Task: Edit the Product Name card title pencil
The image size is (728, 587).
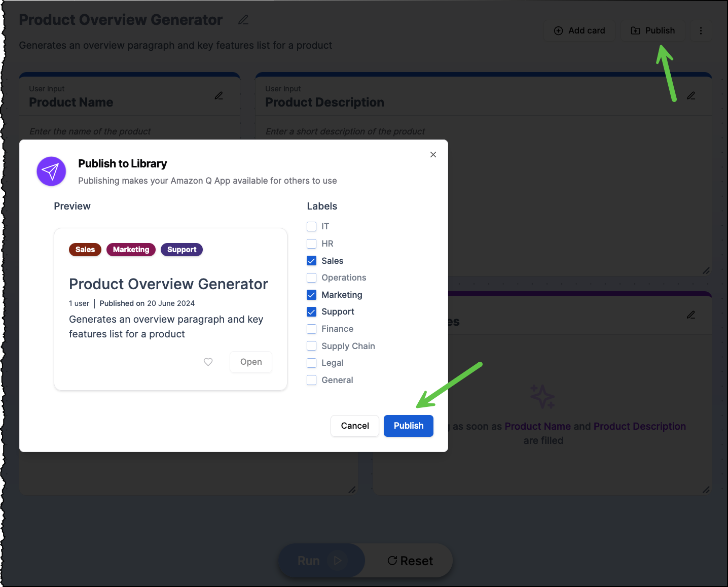Action: (219, 95)
